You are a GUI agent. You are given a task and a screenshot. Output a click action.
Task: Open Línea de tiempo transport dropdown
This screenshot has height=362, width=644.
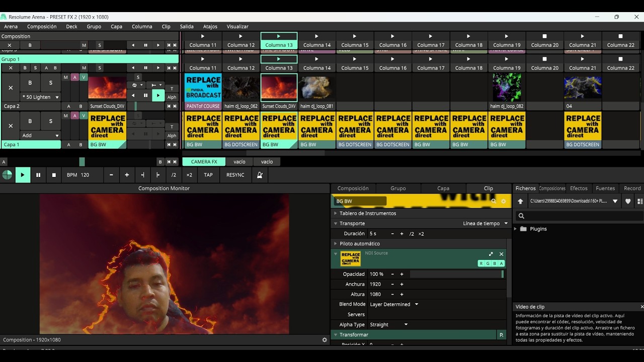tap(486, 224)
